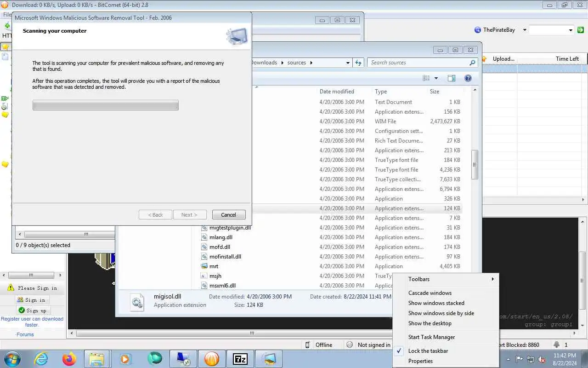The width and height of the screenshot is (588, 368).
Task: Click the mrt application icon
Action: tap(205, 266)
